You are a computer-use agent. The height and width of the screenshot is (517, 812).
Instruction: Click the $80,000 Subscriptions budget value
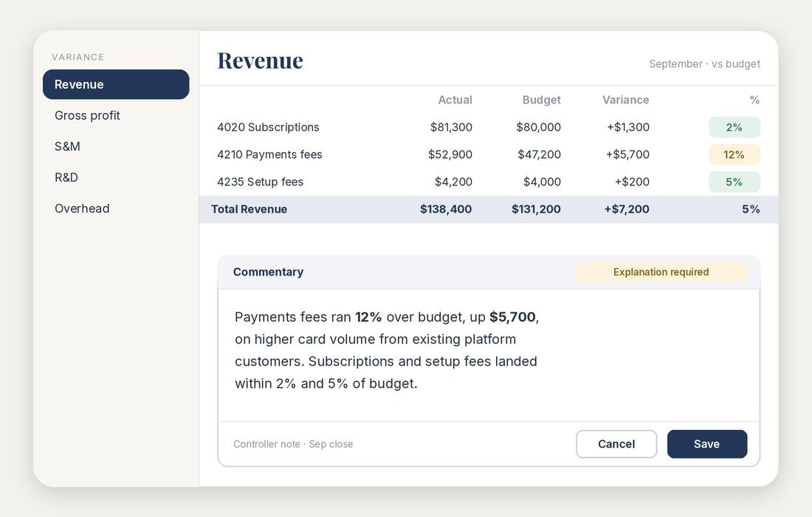[538, 128]
